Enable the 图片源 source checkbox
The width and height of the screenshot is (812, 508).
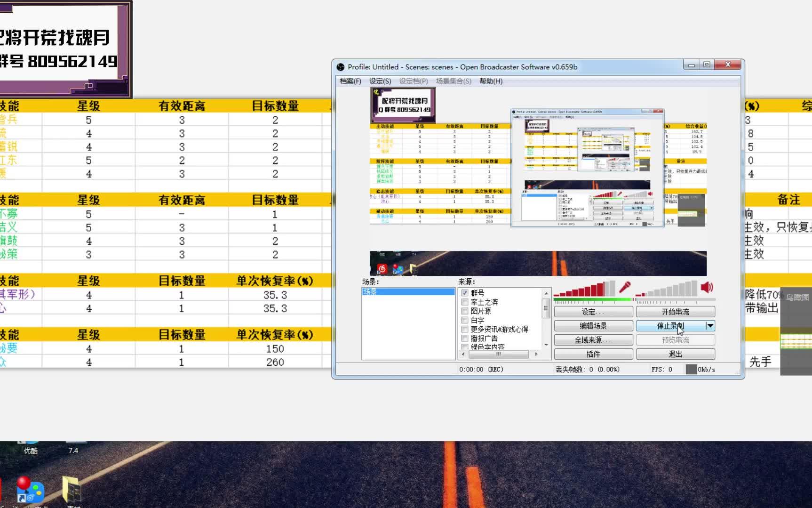(x=465, y=311)
